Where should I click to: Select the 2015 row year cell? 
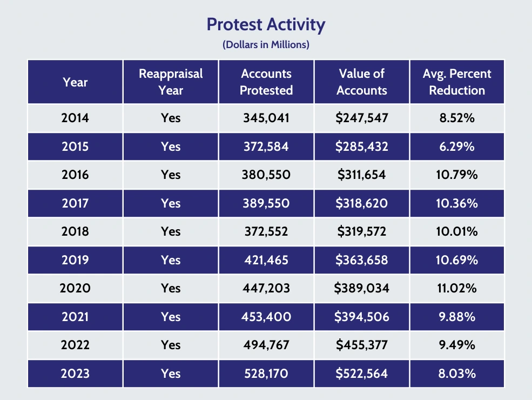click(x=75, y=146)
